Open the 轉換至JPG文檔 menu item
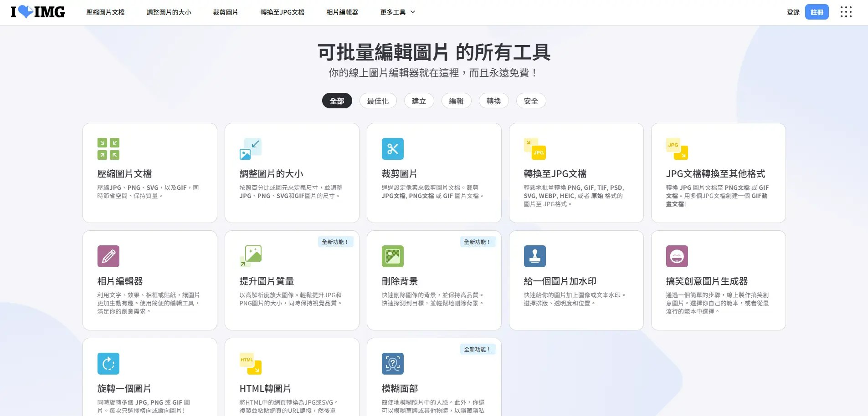Image resolution: width=868 pixels, height=416 pixels. point(282,12)
